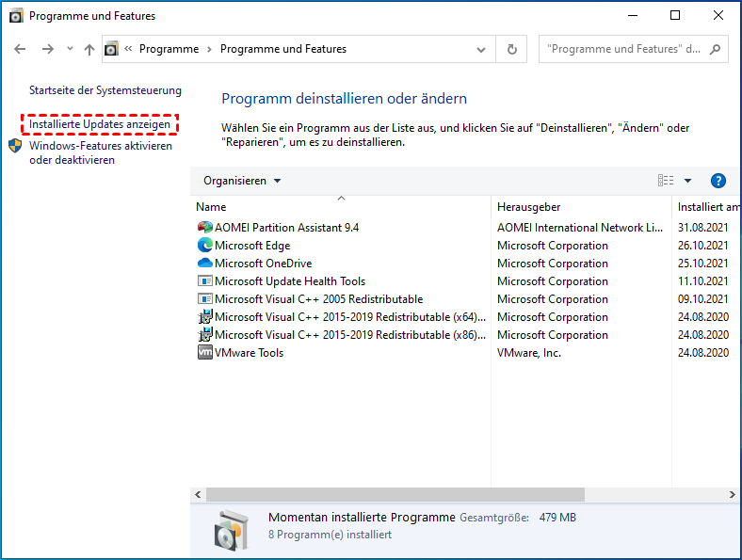Click the VMware Tools vm icon
This screenshot has width=742, height=560.
point(205,352)
